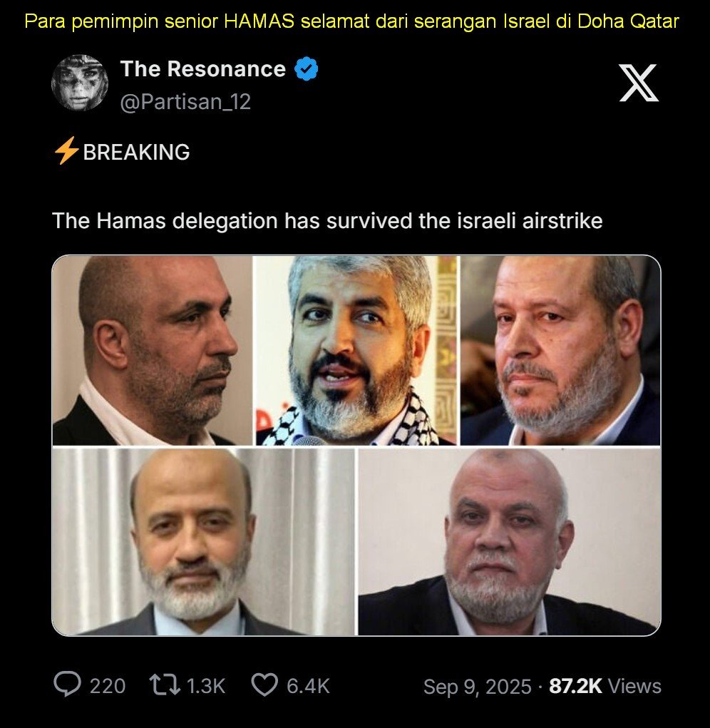Viewport: 710px width, 728px height.
Task: Click the 87.2K Views count
Action: pyautogui.click(x=605, y=687)
